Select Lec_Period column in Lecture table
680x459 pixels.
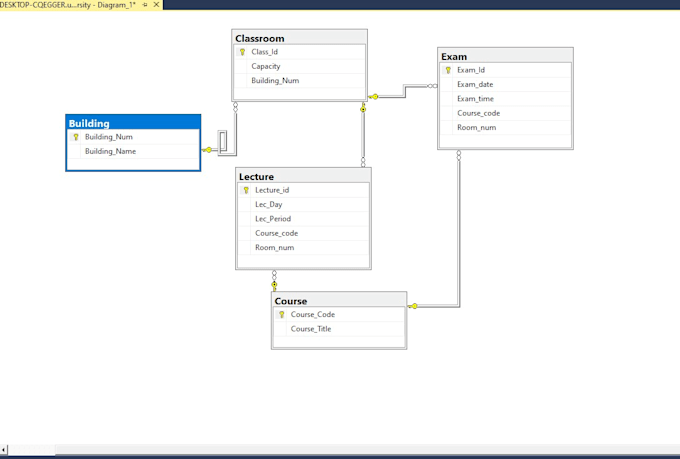273,218
